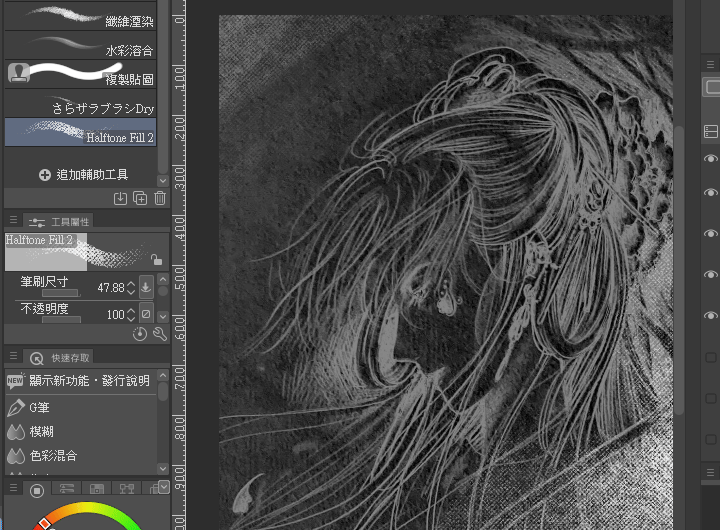Select the さらザラブラシDry brush
Viewport: 720px width, 530px height.
pyautogui.click(x=80, y=103)
